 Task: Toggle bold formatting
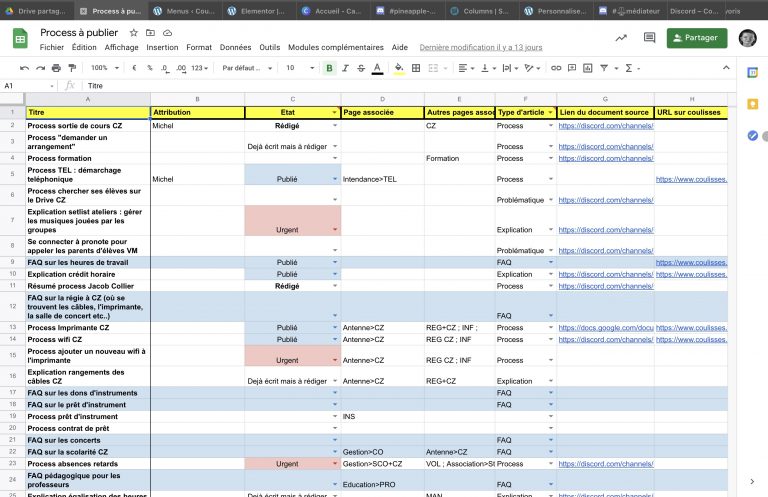pyautogui.click(x=329, y=68)
